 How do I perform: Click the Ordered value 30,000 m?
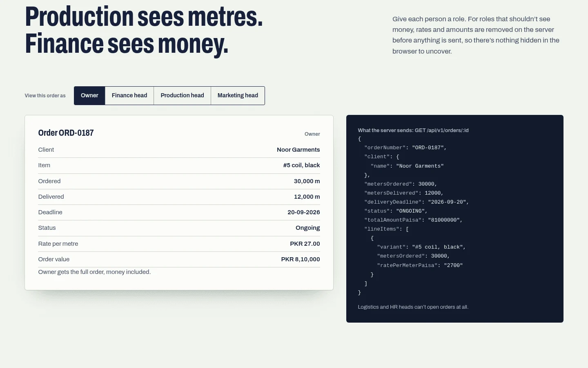[307, 181]
